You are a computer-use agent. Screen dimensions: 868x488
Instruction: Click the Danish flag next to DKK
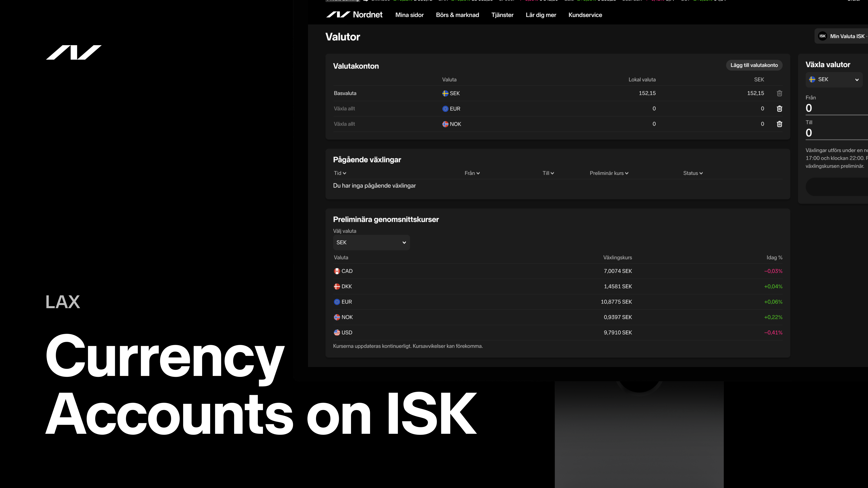[337, 287]
